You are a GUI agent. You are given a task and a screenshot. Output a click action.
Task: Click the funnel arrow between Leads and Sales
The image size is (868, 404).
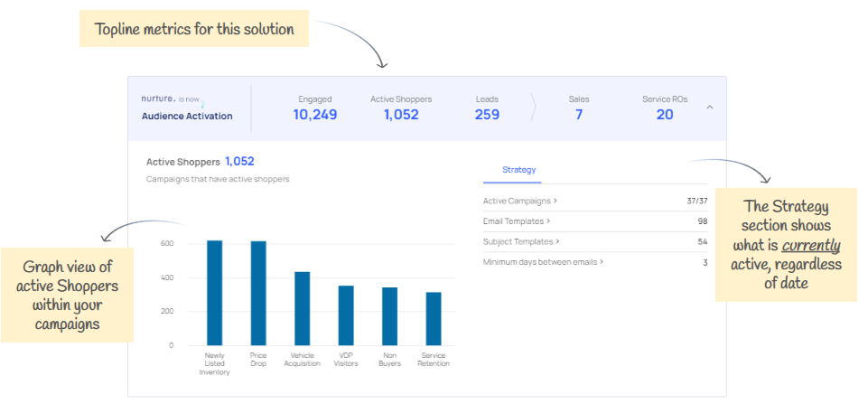click(533, 108)
